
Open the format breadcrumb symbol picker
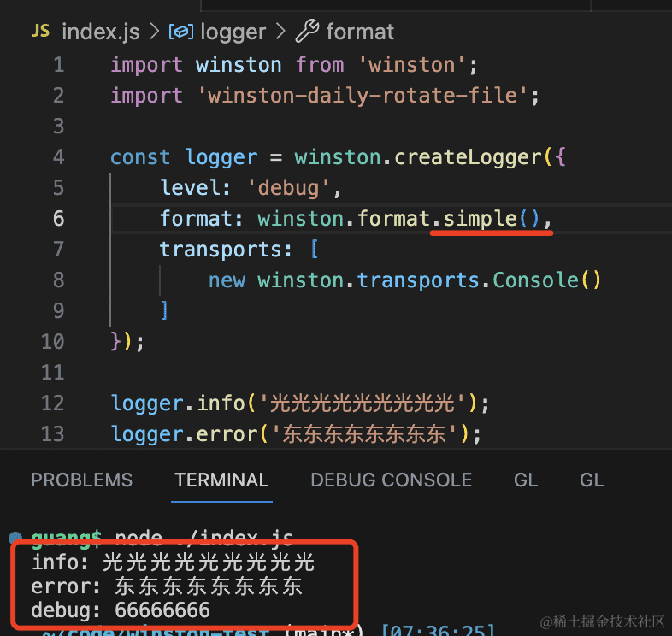(360, 32)
